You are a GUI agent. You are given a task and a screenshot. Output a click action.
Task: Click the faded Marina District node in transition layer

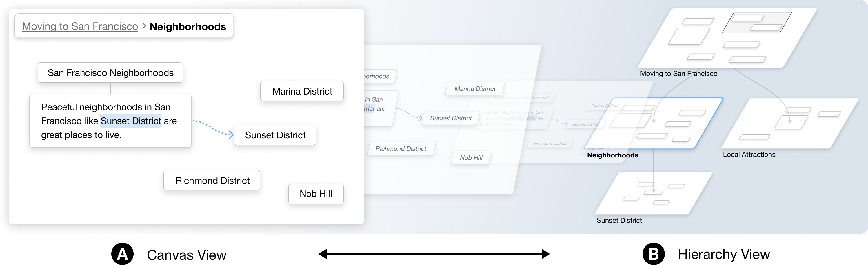pos(475,89)
